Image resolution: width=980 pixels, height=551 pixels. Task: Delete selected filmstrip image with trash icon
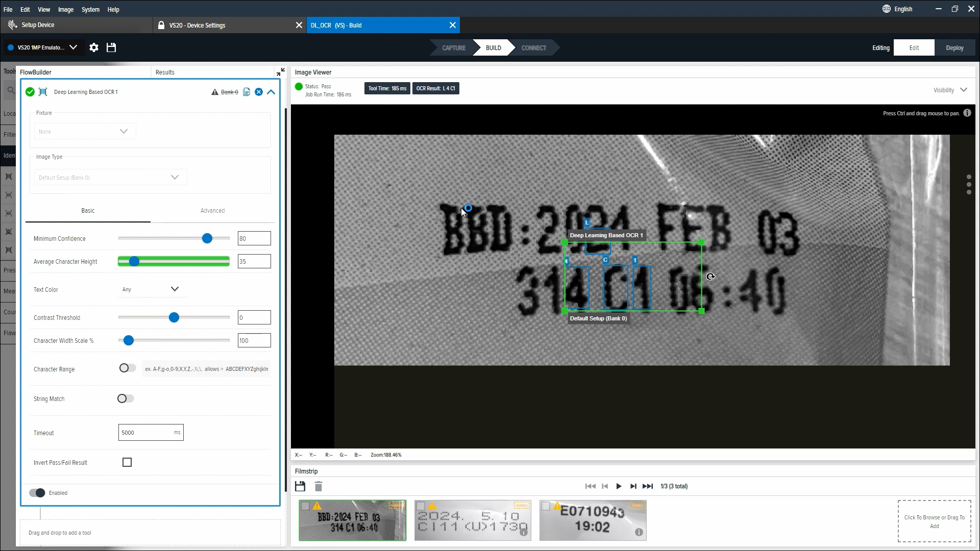[318, 486]
